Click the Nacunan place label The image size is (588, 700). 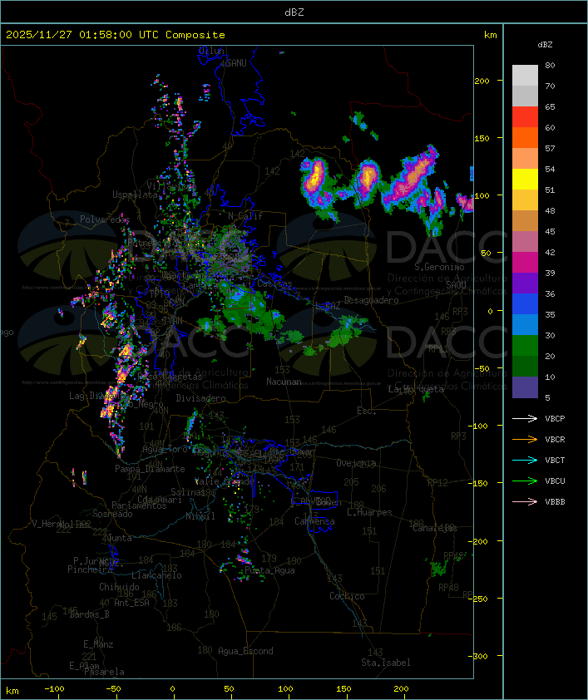coord(284,382)
